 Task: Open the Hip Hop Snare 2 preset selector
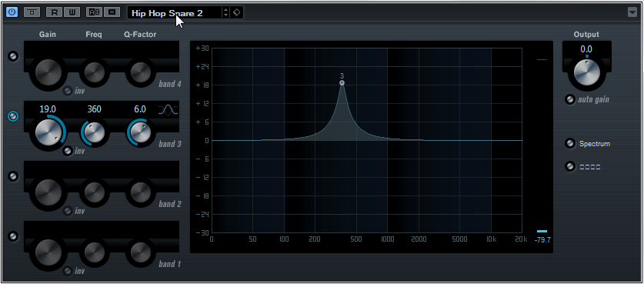(x=175, y=13)
